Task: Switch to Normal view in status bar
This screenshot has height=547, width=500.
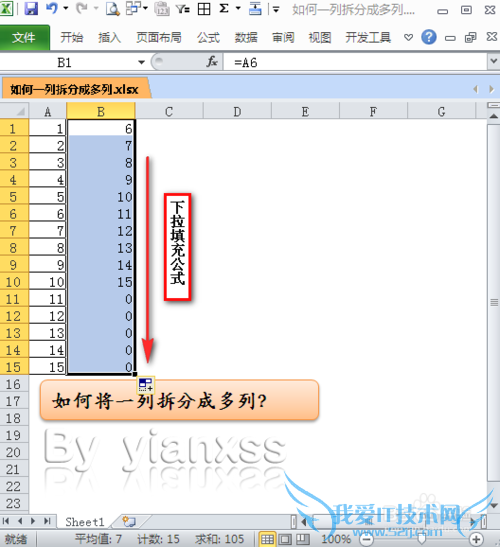Action: click(x=268, y=539)
